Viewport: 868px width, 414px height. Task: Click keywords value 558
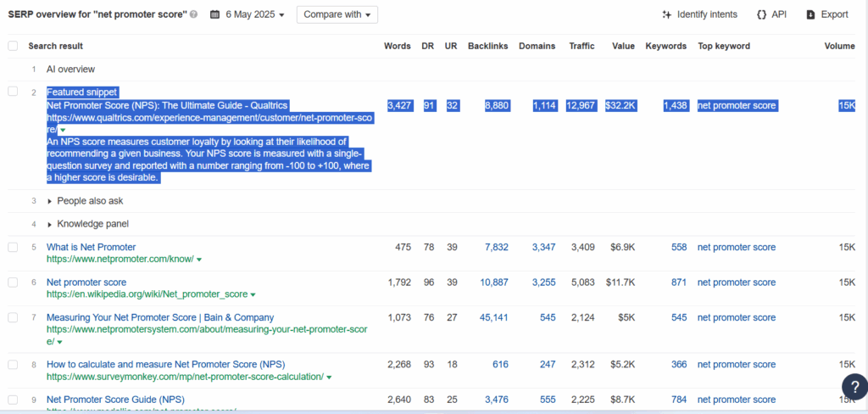pos(679,247)
